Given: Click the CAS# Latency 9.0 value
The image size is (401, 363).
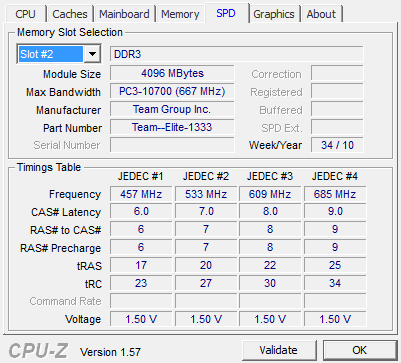Looking at the screenshot, I should pos(335,212).
